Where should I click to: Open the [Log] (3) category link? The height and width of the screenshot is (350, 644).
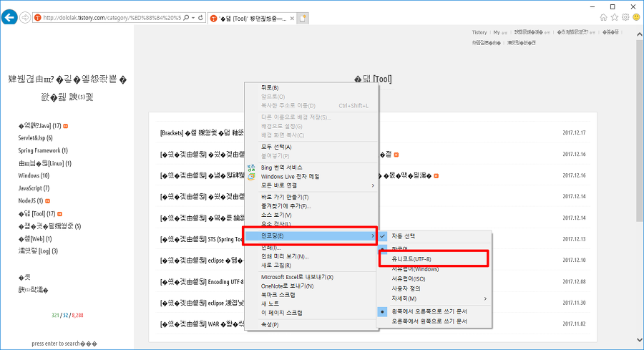pyautogui.click(x=38, y=251)
